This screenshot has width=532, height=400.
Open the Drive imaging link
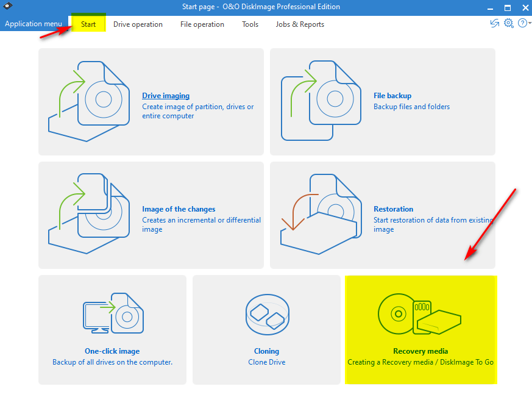click(x=166, y=96)
